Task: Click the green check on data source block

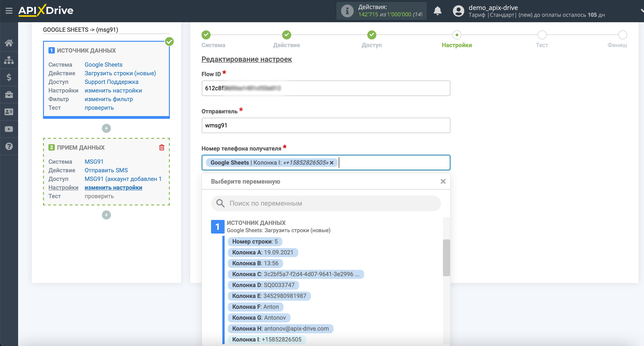Action: 169,41
